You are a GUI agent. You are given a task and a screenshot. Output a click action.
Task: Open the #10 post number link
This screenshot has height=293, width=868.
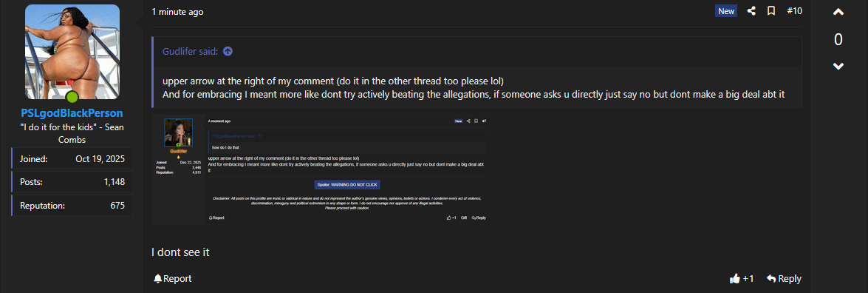[794, 10]
